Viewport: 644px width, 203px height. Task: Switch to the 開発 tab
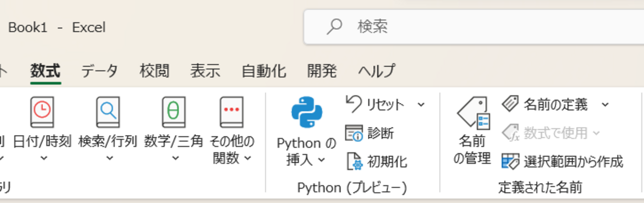[x=322, y=71]
